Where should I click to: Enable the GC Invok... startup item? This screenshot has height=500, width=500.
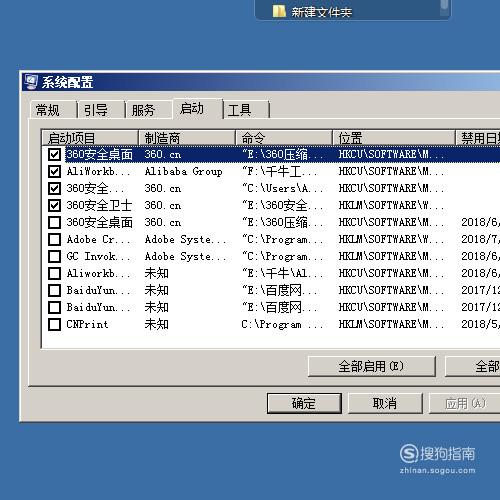tap(54, 256)
